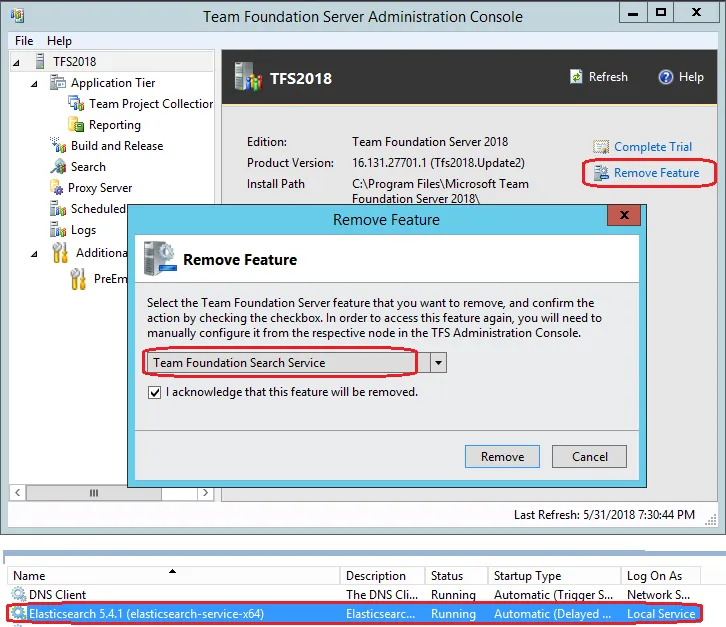Image resolution: width=726 pixels, height=627 pixels.
Task: Click the Edition value Team Foundation Server 2018
Action: click(x=430, y=142)
